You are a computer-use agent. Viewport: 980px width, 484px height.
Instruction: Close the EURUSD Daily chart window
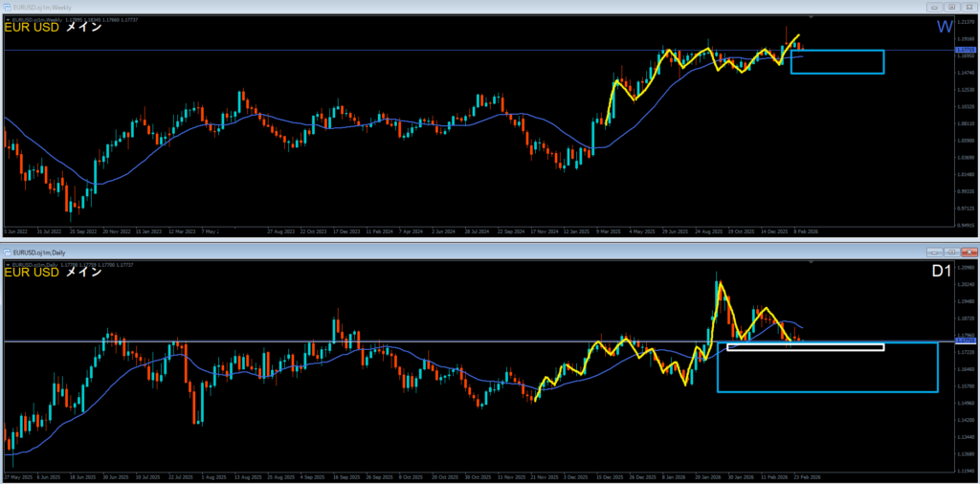(969, 251)
